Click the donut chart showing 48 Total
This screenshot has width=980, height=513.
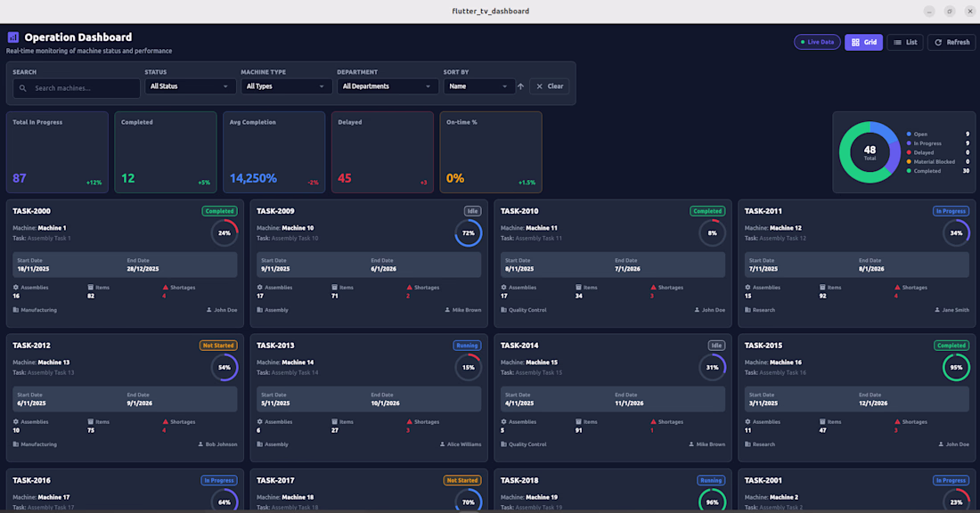(870, 152)
